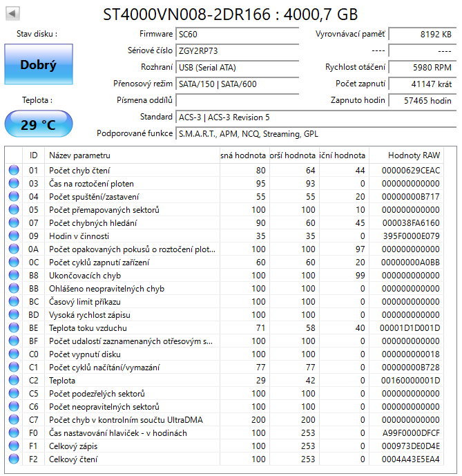Click the supported functions field with S.M.A.R.T.
Viewport: 462px width, 476px height.
(x=316, y=134)
